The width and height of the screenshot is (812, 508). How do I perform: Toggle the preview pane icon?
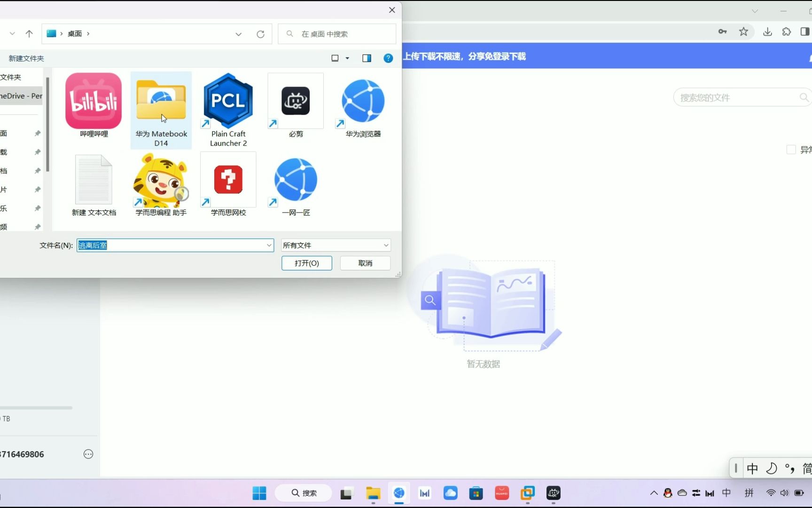click(x=367, y=58)
